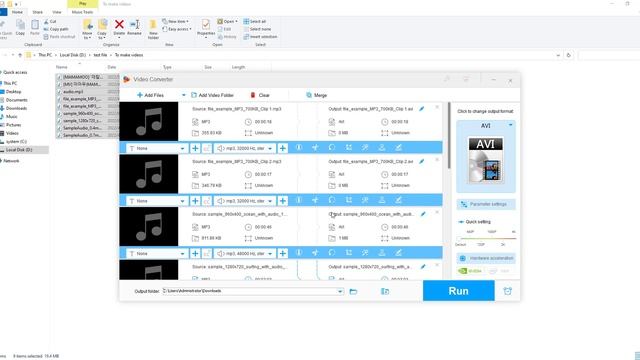Screen dimensions: 640x360
Task: Click the AVI format thumbnail image
Action: [485, 160]
